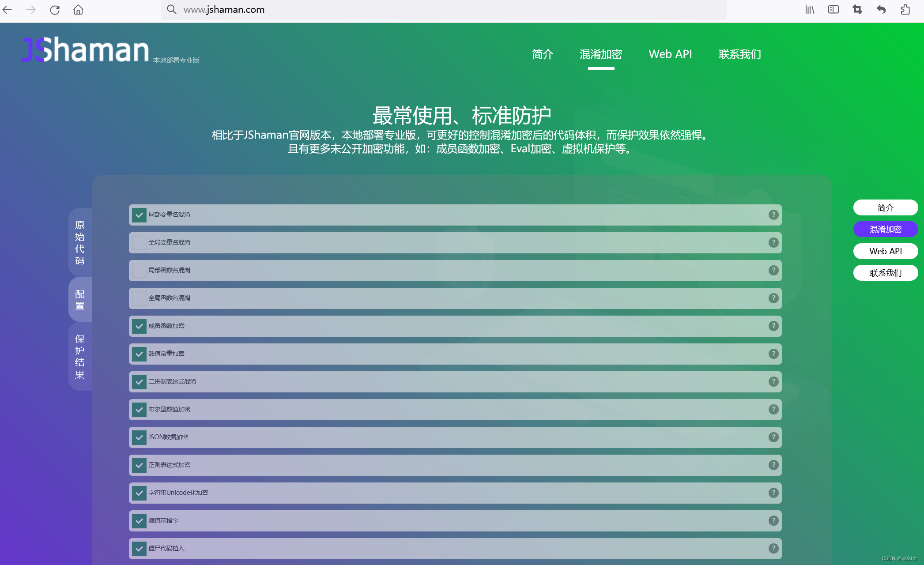Click the browser back arrow
Image resolution: width=924 pixels, height=565 pixels.
tap(8, 10)
